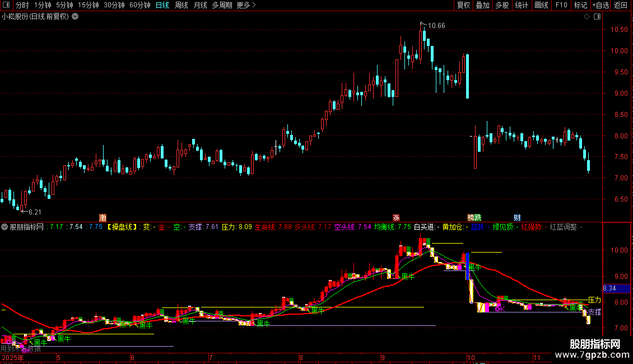Image resolution: width=633 pixels, height=364 pixels.
Task: Click the 10.50 price axis label
Action: (x=619, y=30)
